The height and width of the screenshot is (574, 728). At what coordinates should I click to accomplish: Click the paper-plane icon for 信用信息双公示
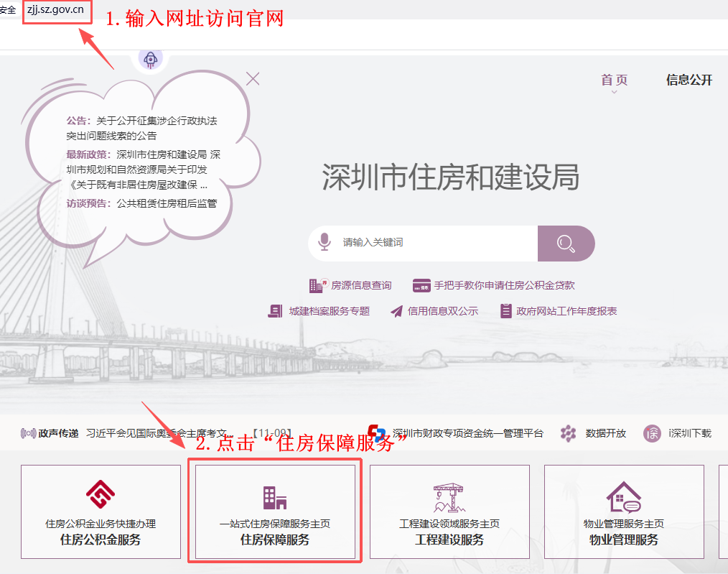pyautogui.click(x=396, y=310)
